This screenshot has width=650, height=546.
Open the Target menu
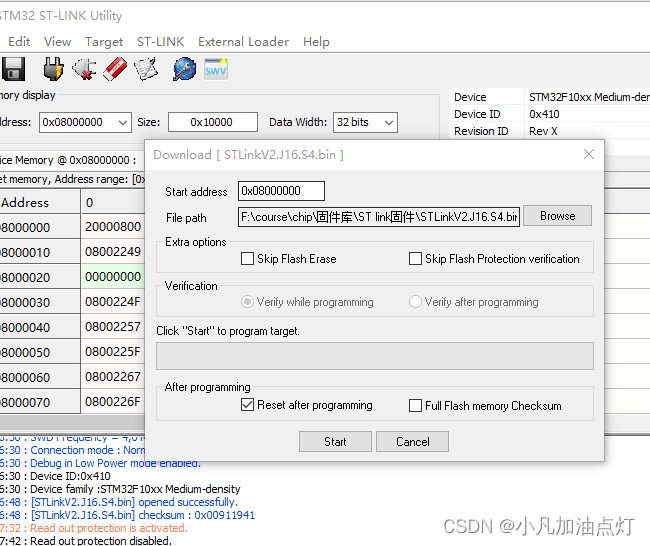[104, 42]
